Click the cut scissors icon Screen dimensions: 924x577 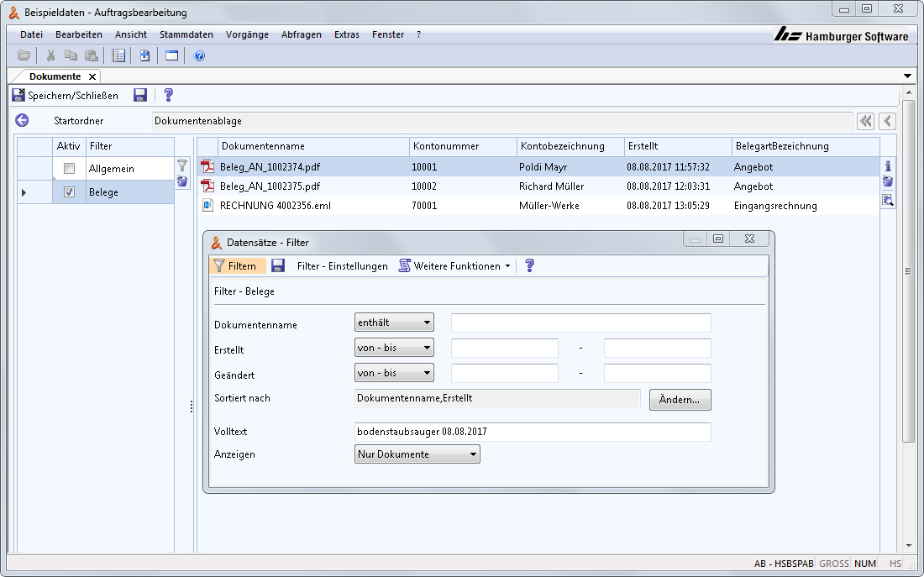tap(50, 56)
